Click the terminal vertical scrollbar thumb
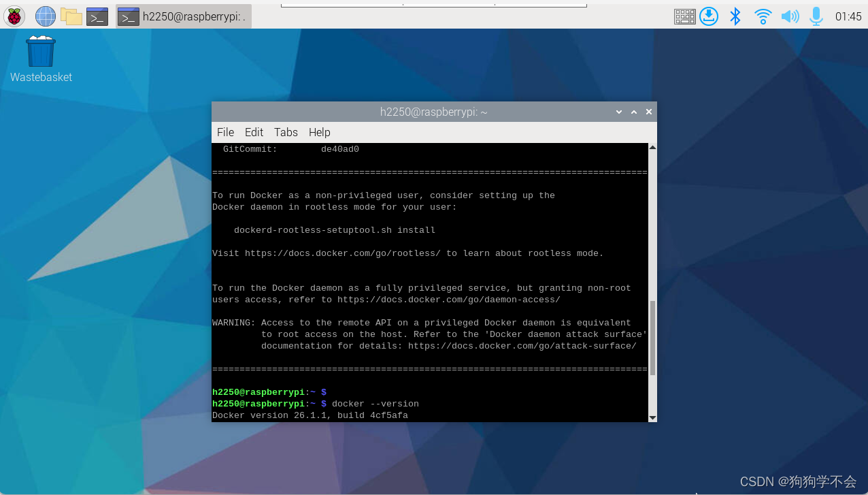This screenshot has width=868, height=495. tap(652, 338)
